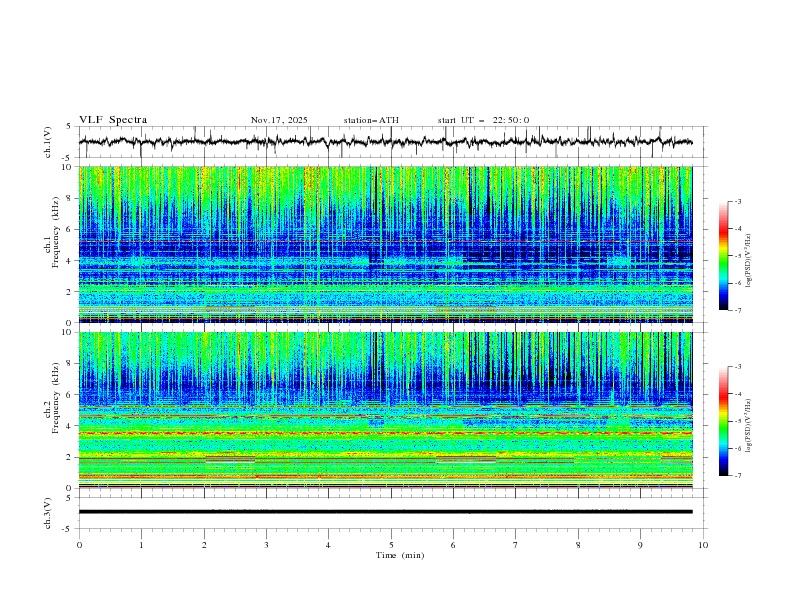Click the ch.3 flat waveform trace
Viewport: 792px width, 612px height.
click(385, 512)
